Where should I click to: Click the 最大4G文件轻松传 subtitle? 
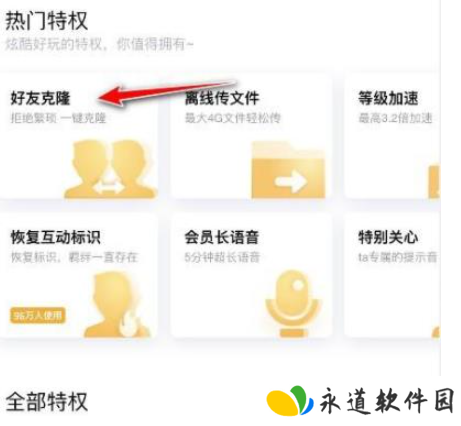pyautogui.click(x=233, y=118)
